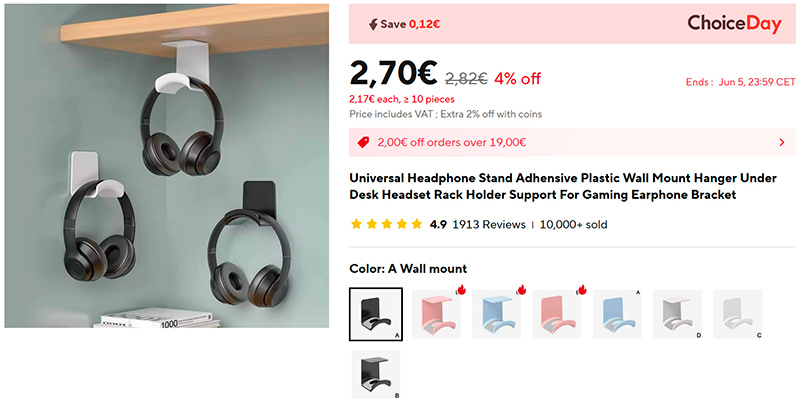Open the 1913 Reviews link
Screen dimensions: 800x402
coord(489,224)
